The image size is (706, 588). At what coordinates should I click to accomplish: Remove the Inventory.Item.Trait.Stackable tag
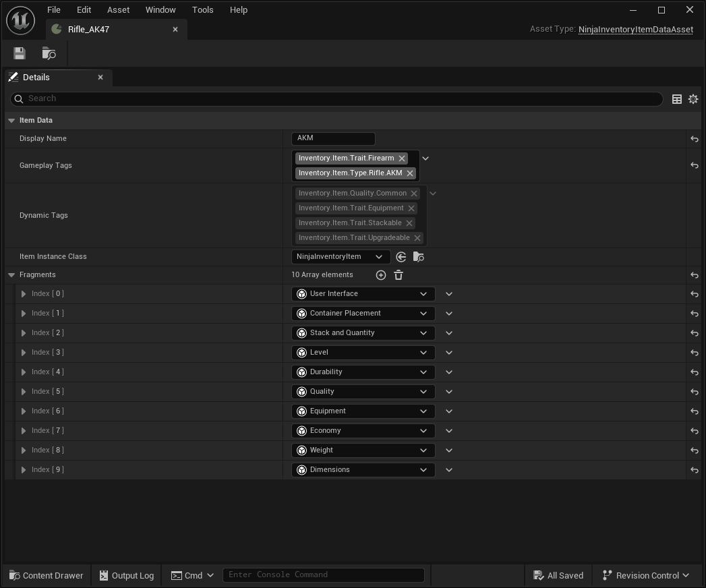[409, 223]
